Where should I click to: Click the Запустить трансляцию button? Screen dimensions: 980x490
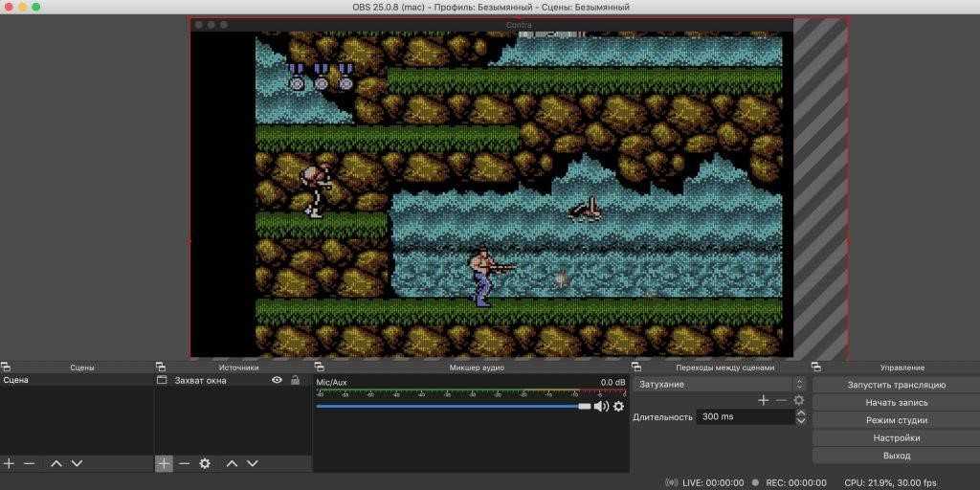[x=896, y=385]
